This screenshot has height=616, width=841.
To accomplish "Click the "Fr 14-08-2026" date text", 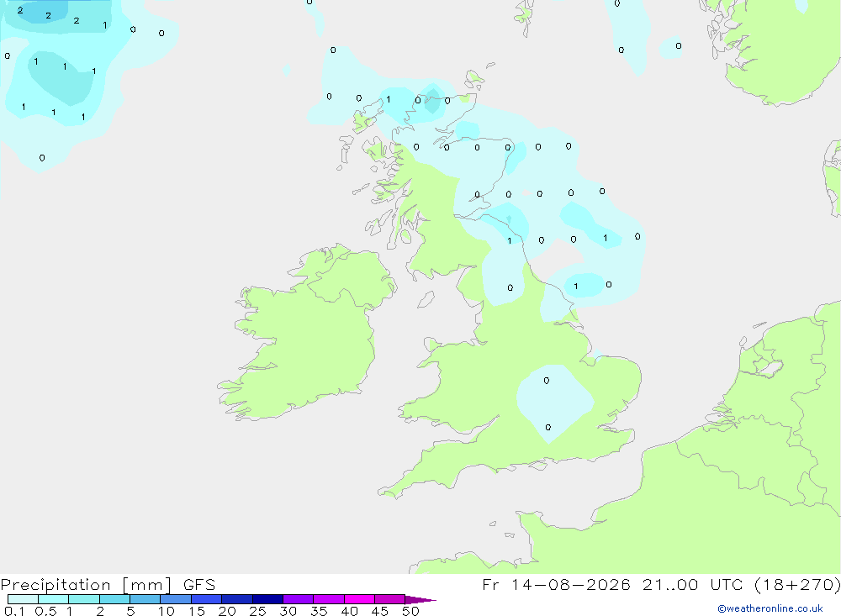I will point(556,584).
